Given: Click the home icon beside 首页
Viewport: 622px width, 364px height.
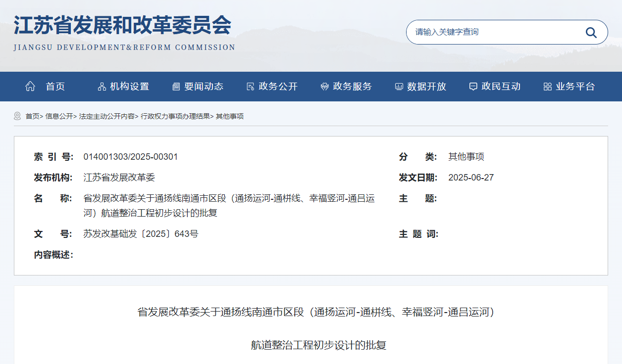Looking at the screenshot, I should tap(30, 87).
